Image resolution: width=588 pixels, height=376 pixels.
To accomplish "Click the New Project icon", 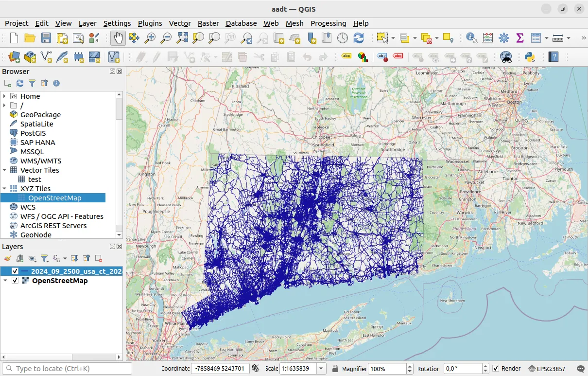I will pyautogui.click(x=14, y=38).
